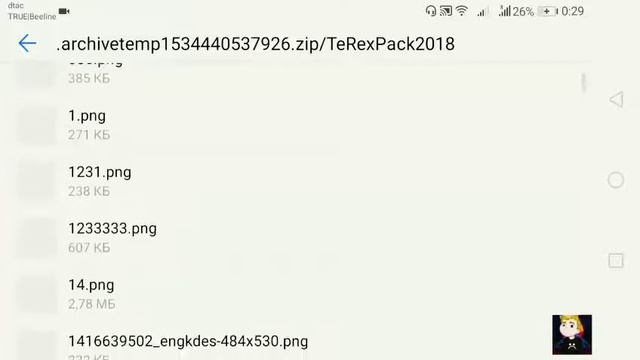Viewport: 640px width, 360px height.
Task: Tap the headphones status icon
Action: click(x=431, y=11)
